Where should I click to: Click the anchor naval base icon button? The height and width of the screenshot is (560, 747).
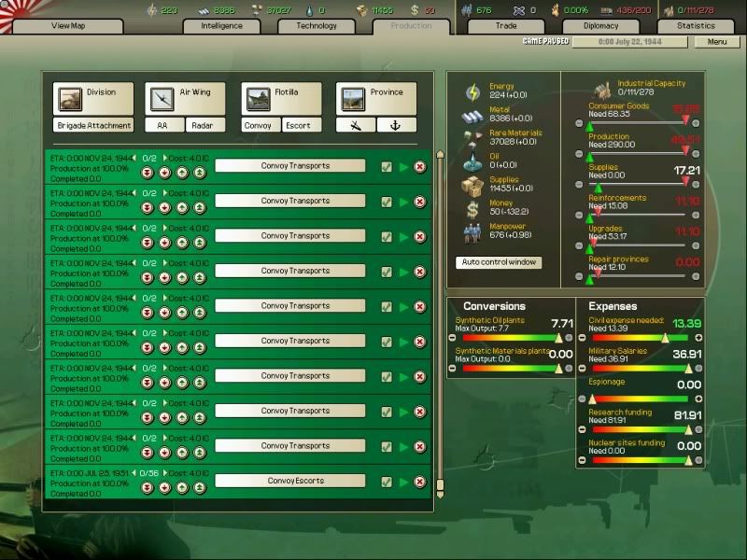tap(396, 125)
